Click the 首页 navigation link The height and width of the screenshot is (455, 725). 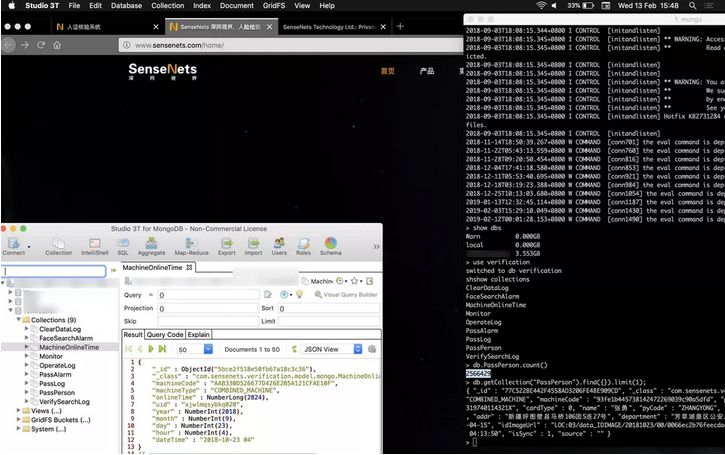click(x=387, y=71)
